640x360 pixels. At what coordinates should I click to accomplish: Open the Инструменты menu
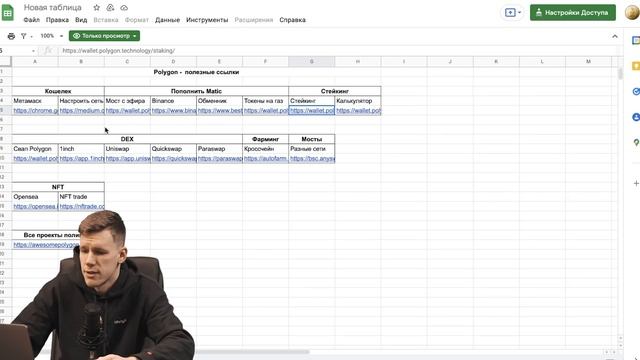[207, 20]
